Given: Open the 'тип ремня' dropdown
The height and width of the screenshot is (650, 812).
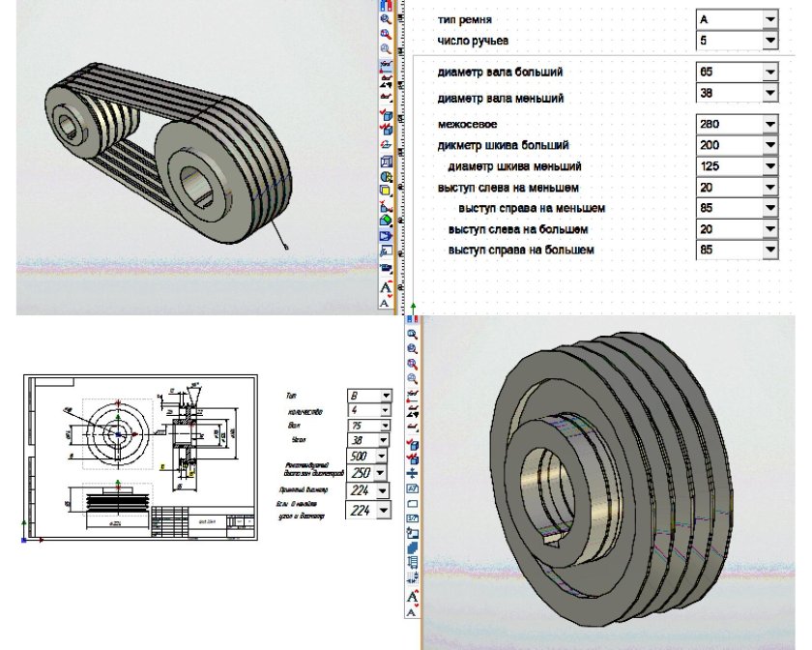Looking at the screenshot, I should [x=770, y=19].
